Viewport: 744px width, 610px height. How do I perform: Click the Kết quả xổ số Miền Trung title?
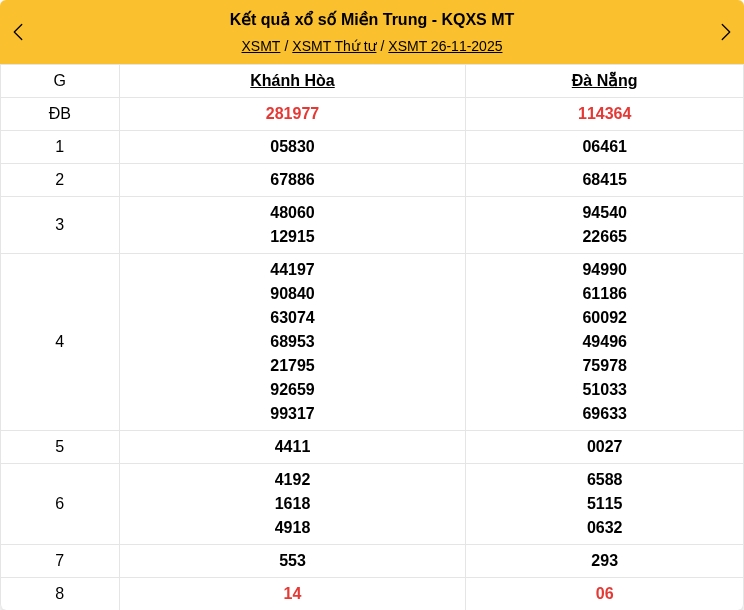(x=372, y=19)
